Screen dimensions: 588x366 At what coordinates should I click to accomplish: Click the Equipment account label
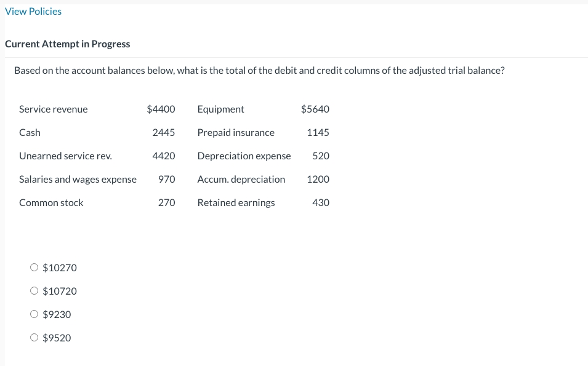220,109
